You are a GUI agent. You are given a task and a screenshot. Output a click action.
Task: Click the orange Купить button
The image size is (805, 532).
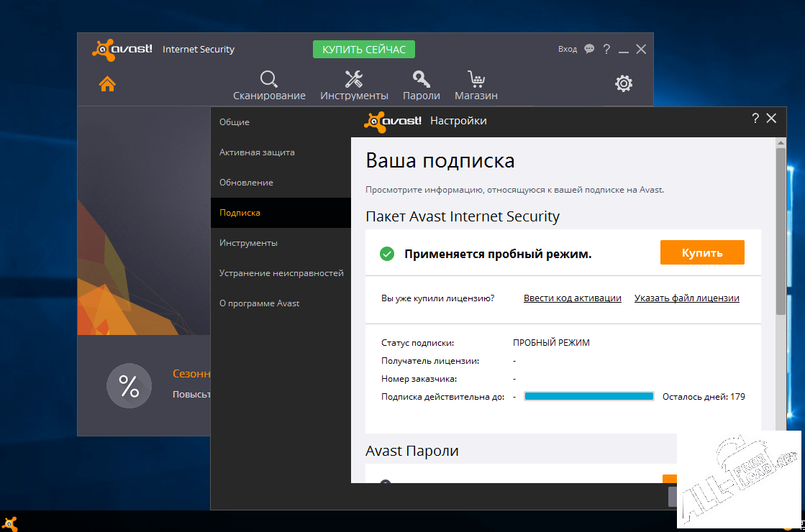click(702, 252)
